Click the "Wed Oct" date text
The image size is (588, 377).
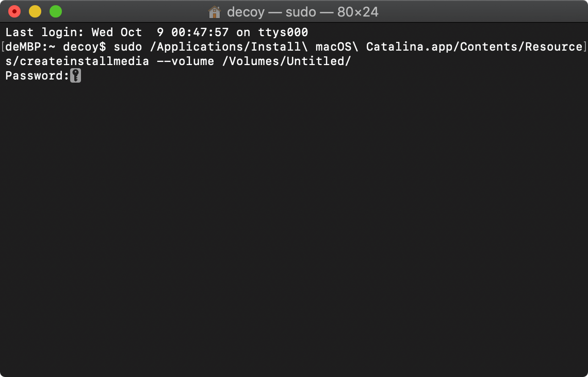point(117,33)
